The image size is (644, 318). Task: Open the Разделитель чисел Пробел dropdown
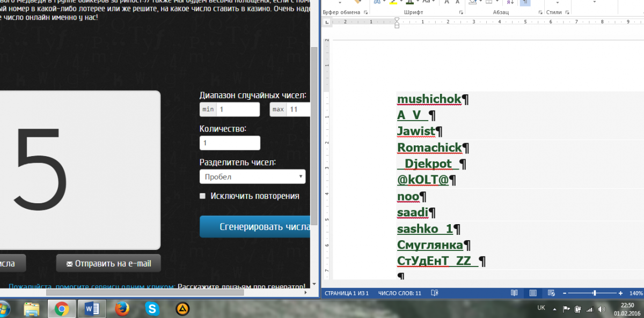(252, 176)
